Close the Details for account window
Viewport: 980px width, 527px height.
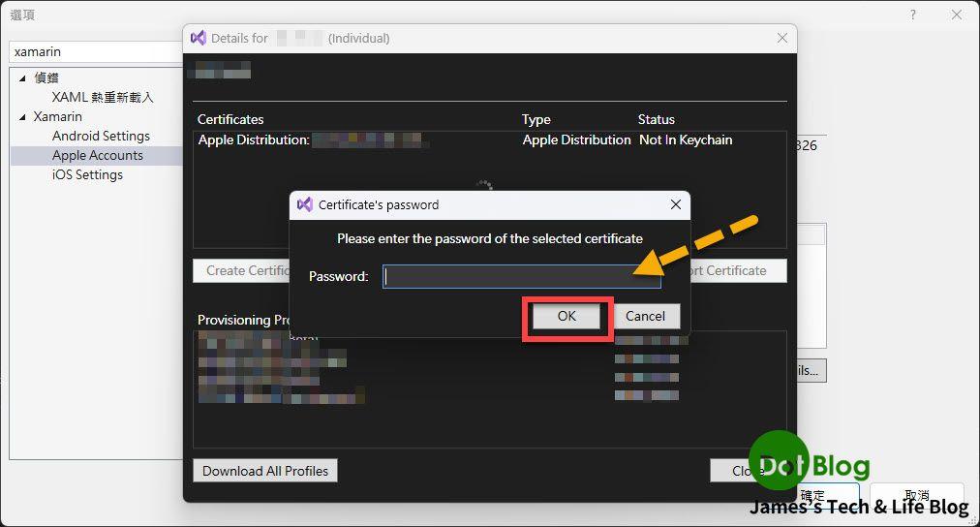pyautogui.click(x=782, y=38)
